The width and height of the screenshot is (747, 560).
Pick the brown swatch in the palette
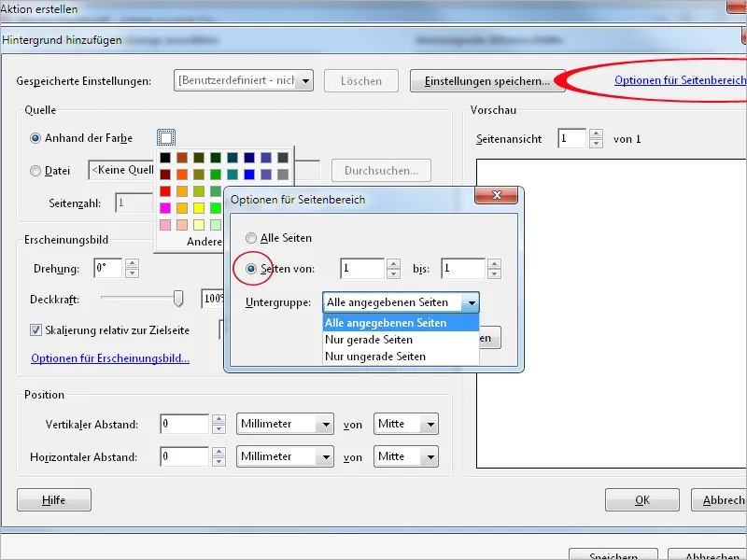[x=182, y=158]
